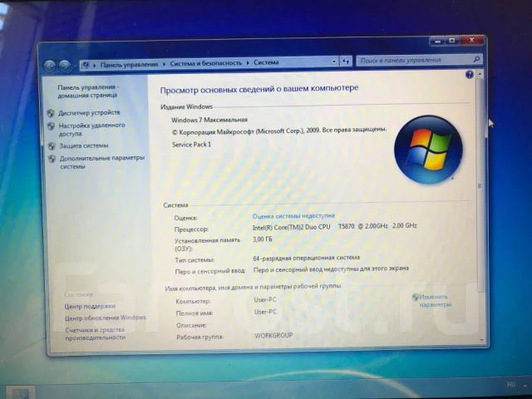532x399 pixels.
Task: Click Service Pack 1 text
Action: [x=191, y=145]
